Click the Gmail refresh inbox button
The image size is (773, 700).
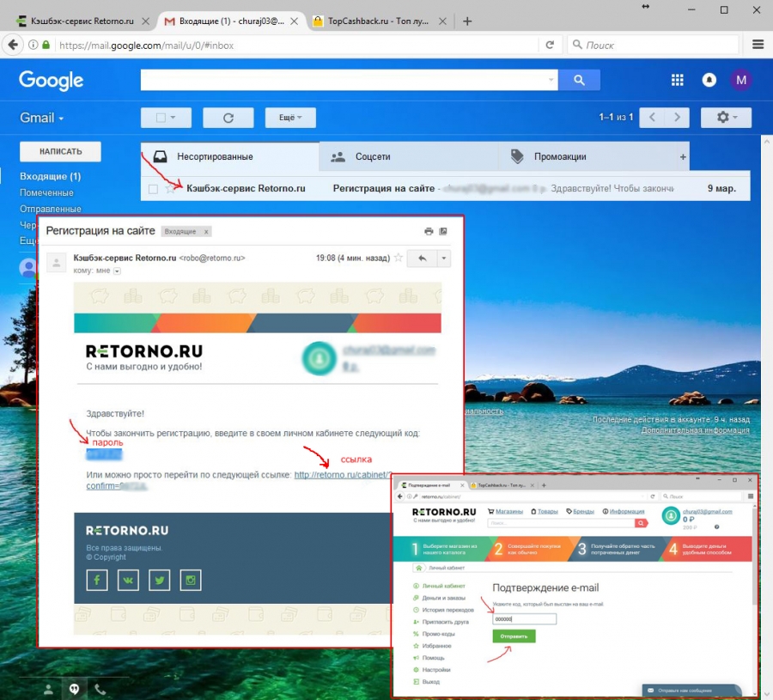pos(228,118)
